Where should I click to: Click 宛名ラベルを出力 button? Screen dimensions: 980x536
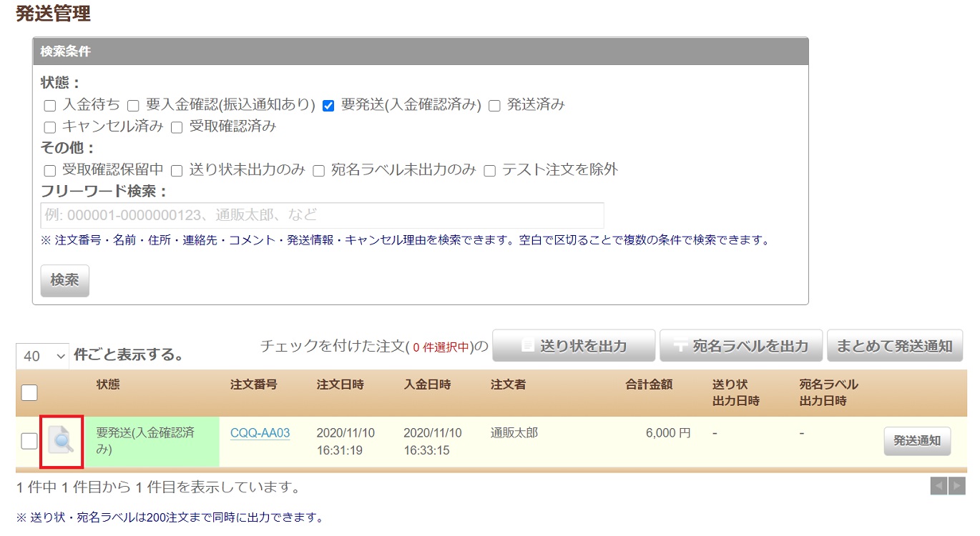741,346
